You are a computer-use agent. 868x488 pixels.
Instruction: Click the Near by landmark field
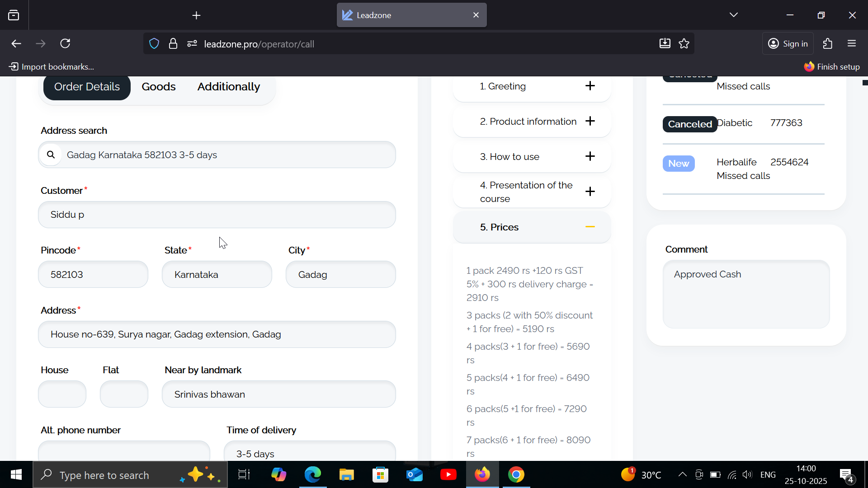click(278, 394)
